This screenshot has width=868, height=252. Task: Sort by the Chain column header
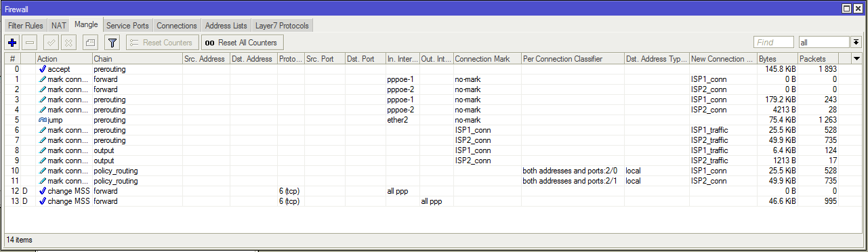(x=137, y=59)
